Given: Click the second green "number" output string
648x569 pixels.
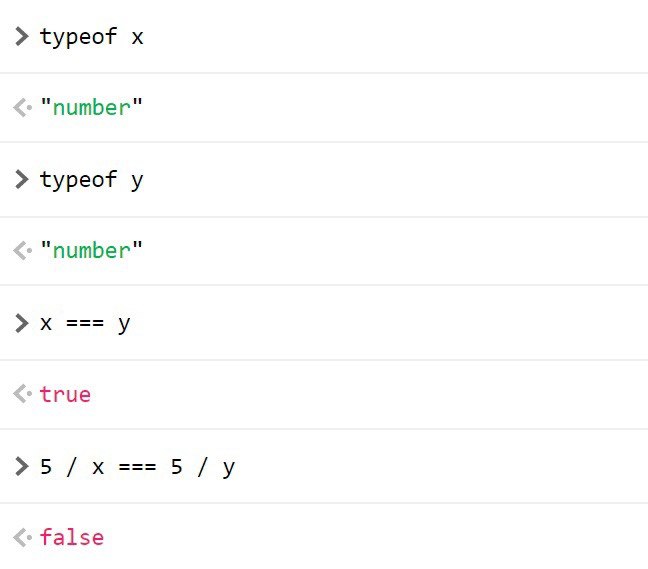Looking at the screenshot, I should click(91, 250).
